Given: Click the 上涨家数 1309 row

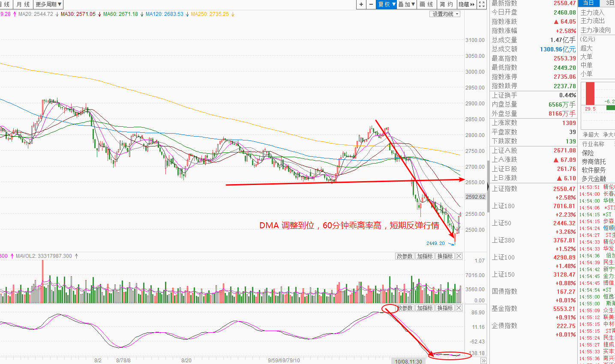Looking at the screenshot, I should [x=534, y=123].
